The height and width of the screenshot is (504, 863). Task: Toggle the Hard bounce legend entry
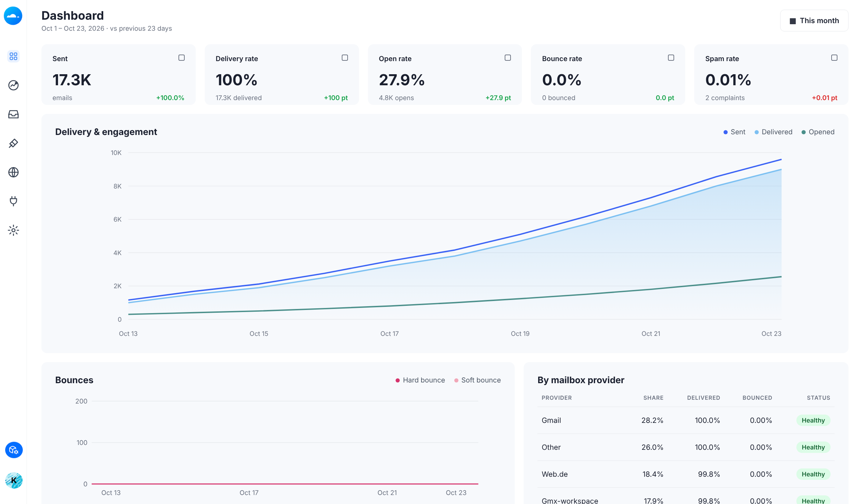click(420, 380)
